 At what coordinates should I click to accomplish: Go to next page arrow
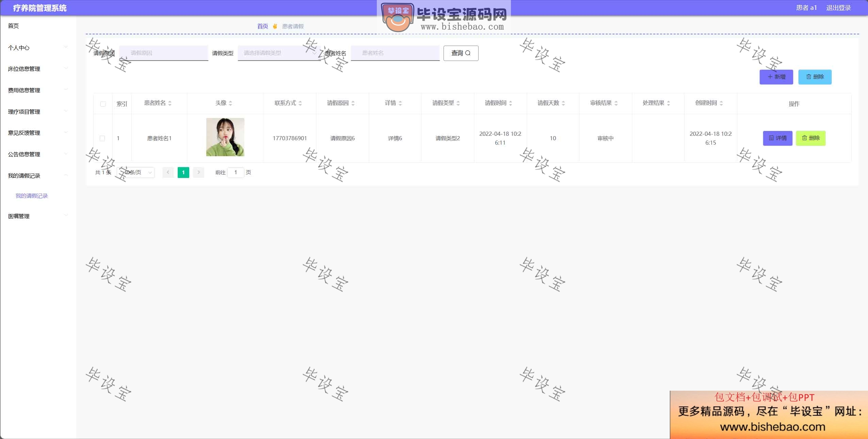(198, 172)
